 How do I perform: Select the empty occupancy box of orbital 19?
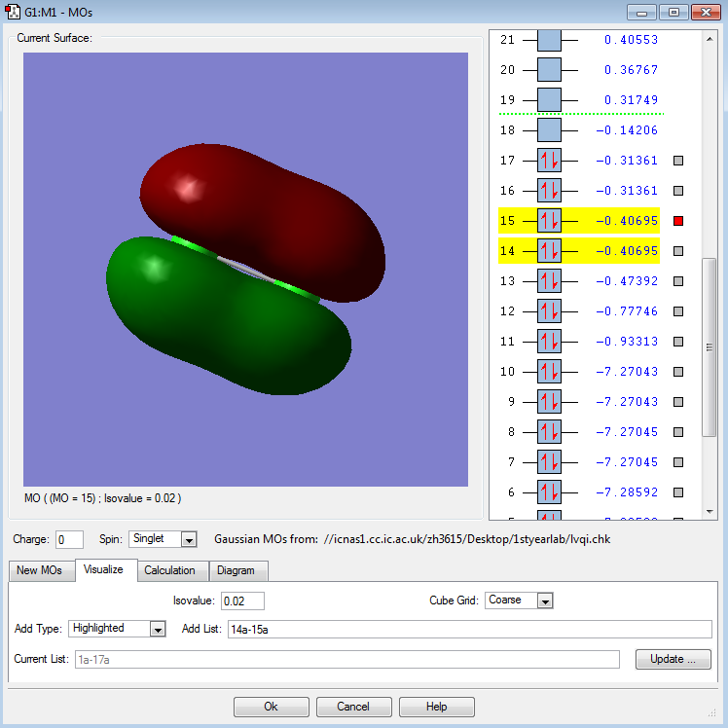point(549,100)
